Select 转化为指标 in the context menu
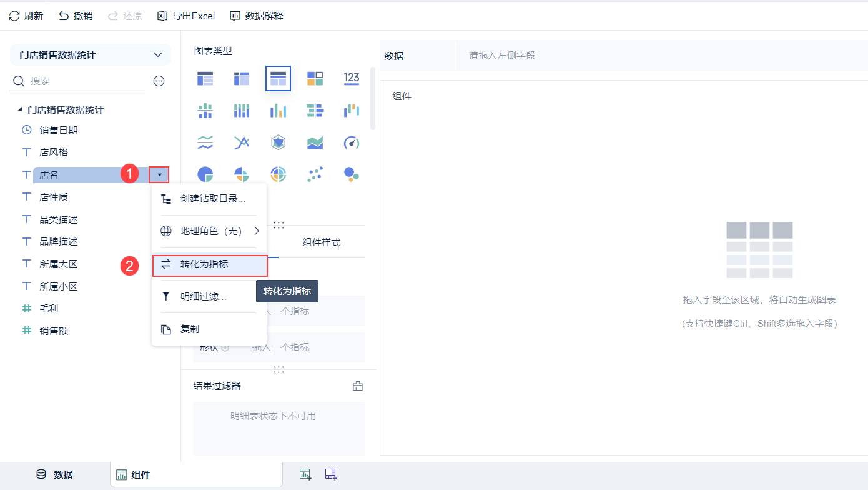 click(x=210, y=265)
